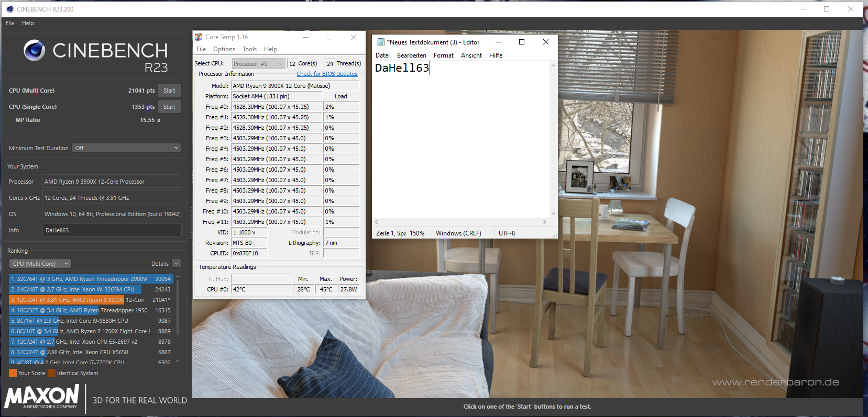Maximize the Editor window

point(522,42)
